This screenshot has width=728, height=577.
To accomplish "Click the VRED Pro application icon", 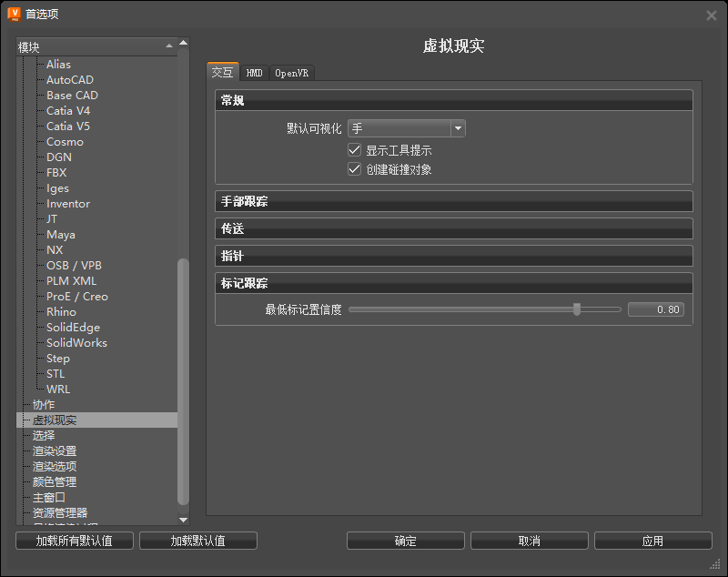I will pyautogui.click(x=15, y=14).
